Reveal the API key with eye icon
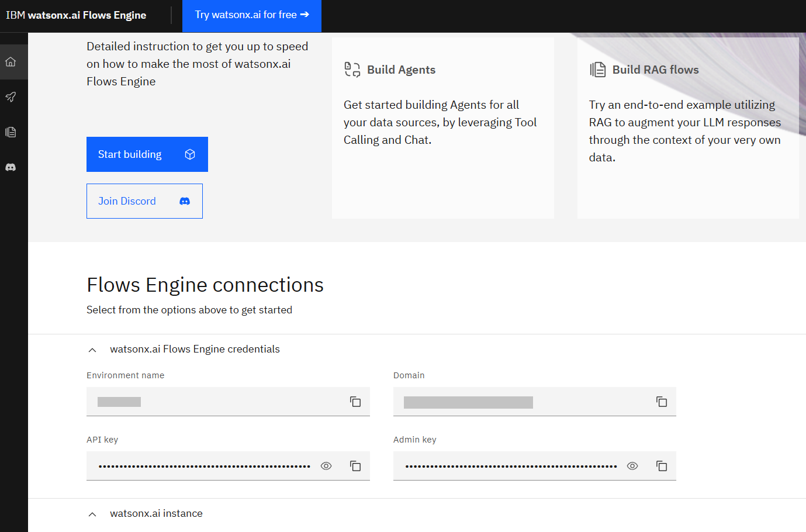 [x=326, y=466]
